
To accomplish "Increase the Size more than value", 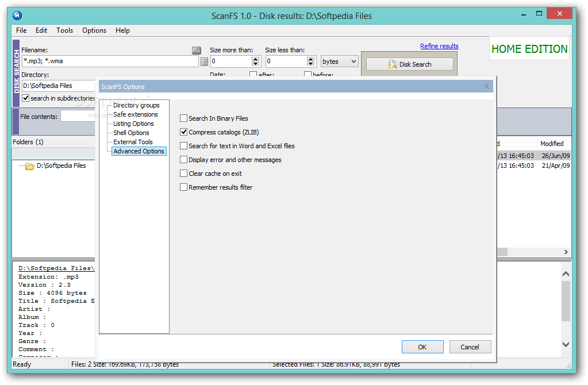I will [x=256, y=59].
